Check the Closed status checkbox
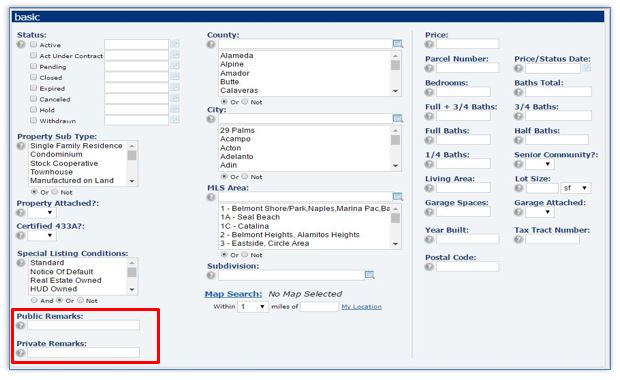The image size is (620, 380). pyautogui.click(x=34, y=77)
